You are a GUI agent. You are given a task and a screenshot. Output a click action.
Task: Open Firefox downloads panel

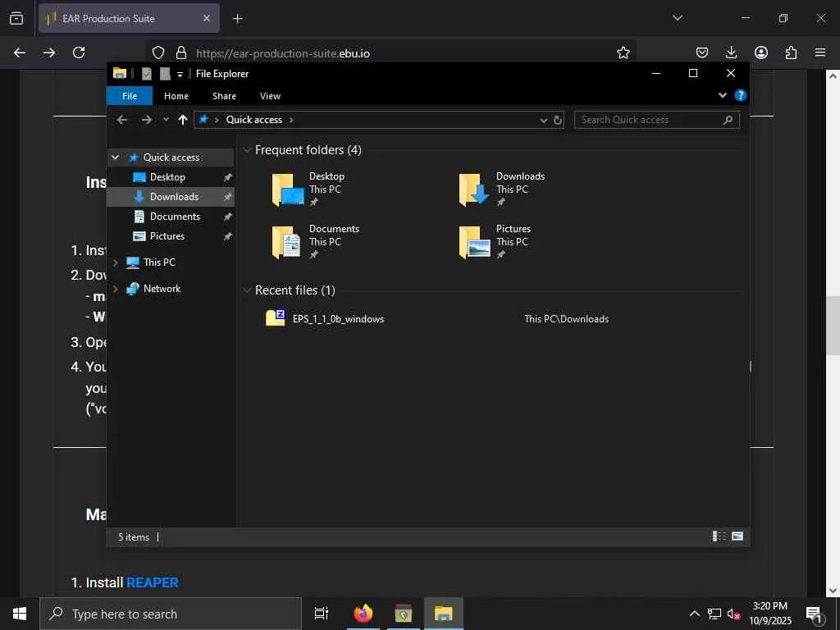point(731,52)
